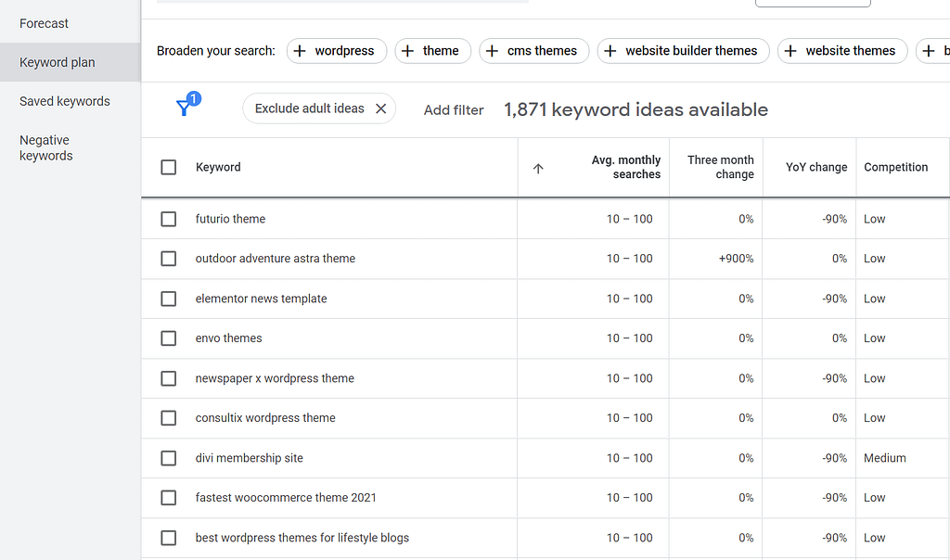Add 'website builder themes' suggestion

pos(684,51)
